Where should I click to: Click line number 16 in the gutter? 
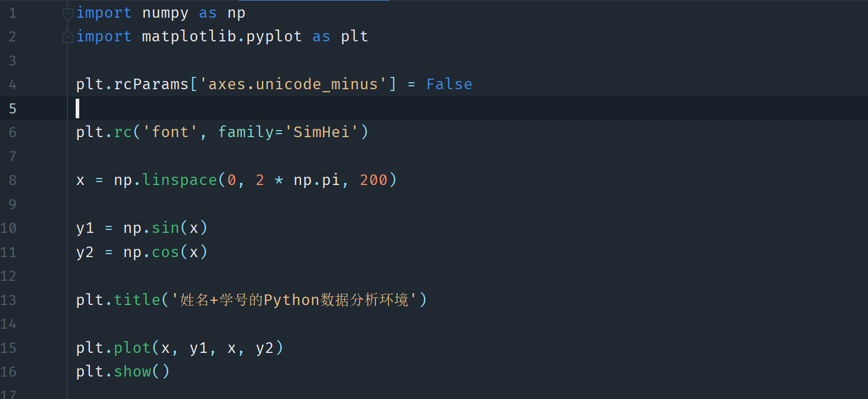(9, 372)
